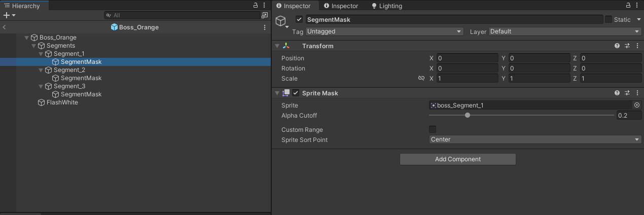Toggle the SegmentMask active checkbox
644x215 pixels.
[299, 20]
